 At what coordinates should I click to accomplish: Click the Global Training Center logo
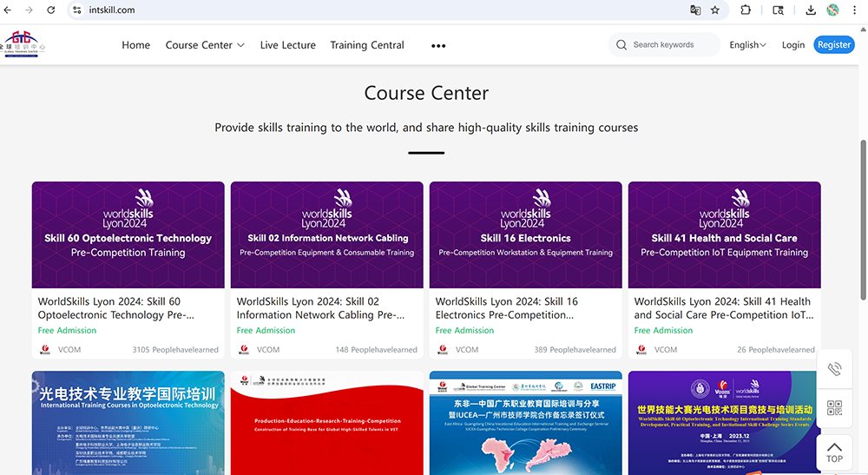23,43
